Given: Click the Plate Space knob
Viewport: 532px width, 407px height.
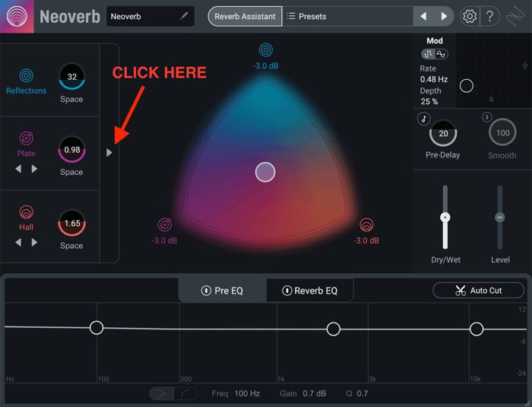Looking at the screenshot, I should pyautogui.click(x=72, y=150).
